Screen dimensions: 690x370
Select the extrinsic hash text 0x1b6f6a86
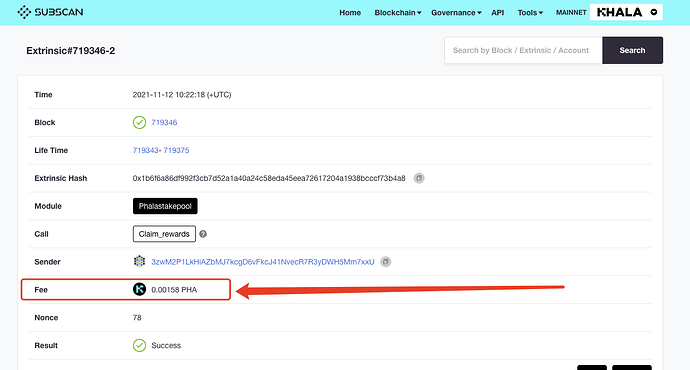point(269,178)
